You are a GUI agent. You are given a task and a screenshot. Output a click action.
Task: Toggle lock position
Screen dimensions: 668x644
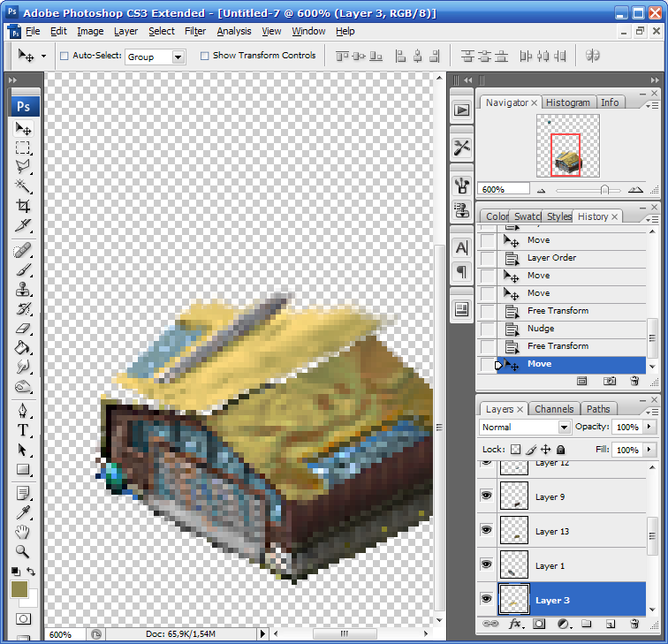click(546, 450)
